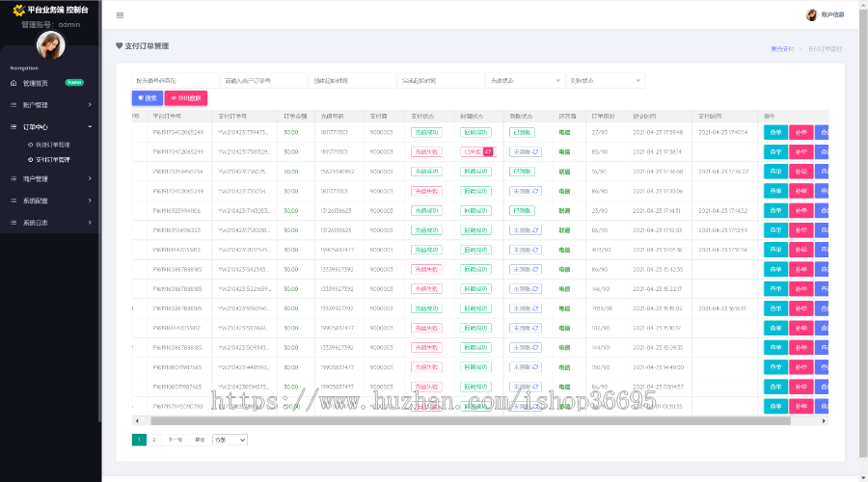Click the hamburger menu icon in the header

point(120,15)
